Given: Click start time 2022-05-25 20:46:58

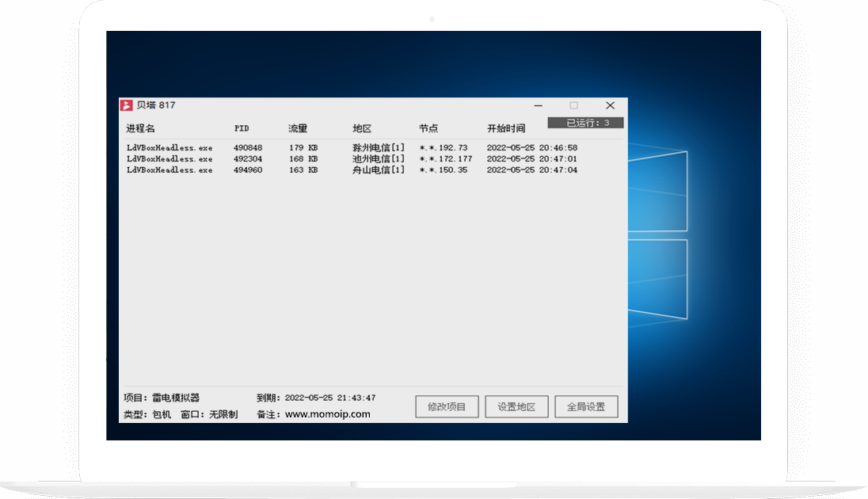Looking at the screenshot, I should pos(532,148).
